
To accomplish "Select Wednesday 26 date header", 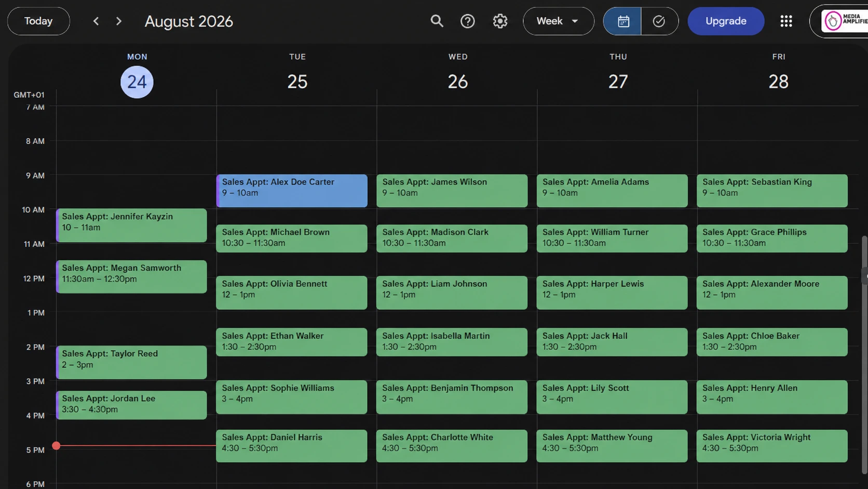I will [458, 82].
